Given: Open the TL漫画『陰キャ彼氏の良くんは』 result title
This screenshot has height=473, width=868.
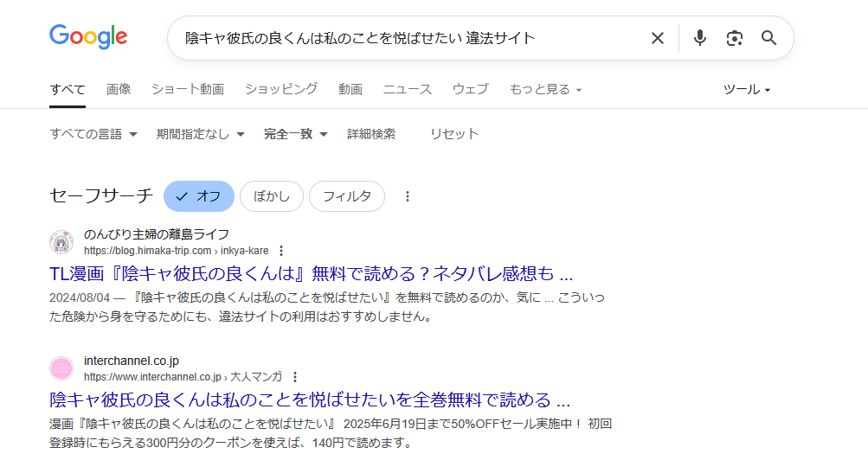Looking at the screenshot, I should click(x=311, y=273).
